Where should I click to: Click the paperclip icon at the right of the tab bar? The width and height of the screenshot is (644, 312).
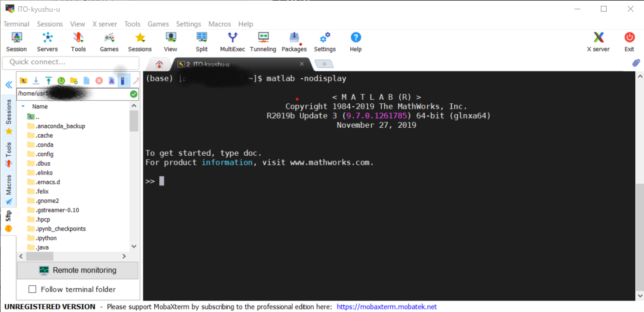tap(635, 63)
